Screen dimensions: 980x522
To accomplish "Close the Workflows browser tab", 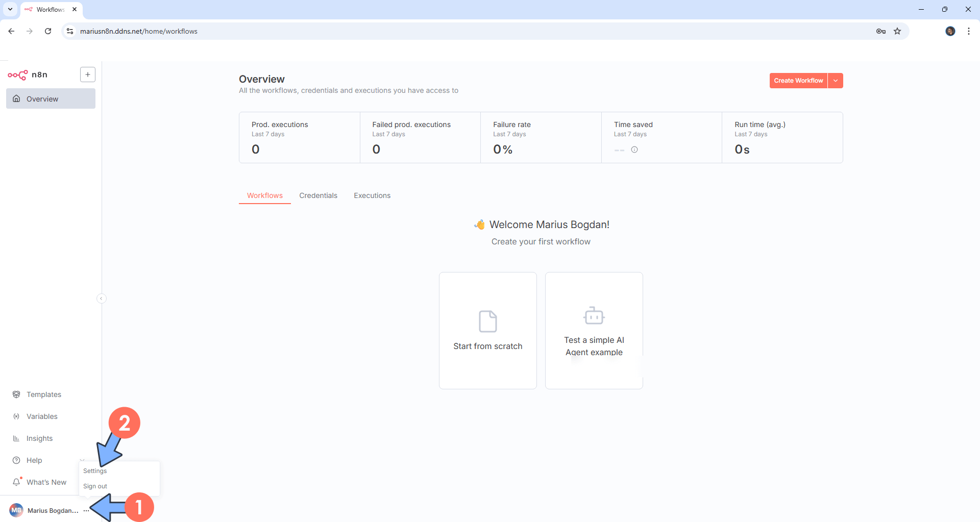I will [75, 9].
